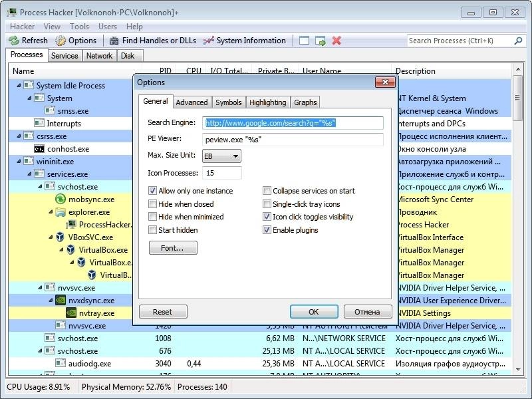
Task: Select the nvxdsync.exe NVIDIA icon
Action: (x=61, y=301)
